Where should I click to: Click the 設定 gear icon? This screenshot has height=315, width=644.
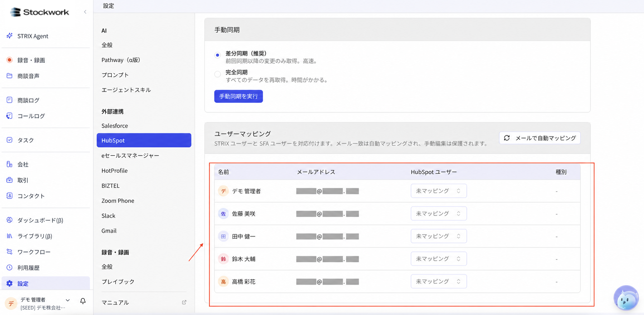tap(10, 283)
